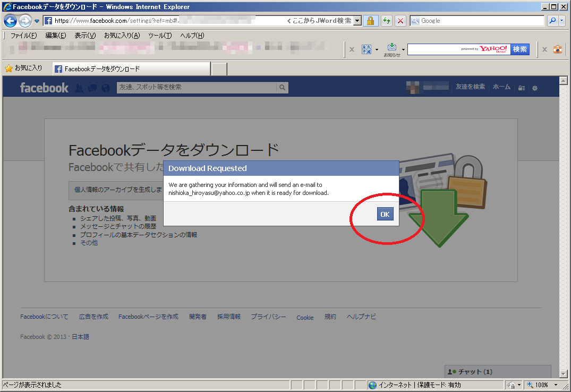
Task: Refresh the page with green arrows icon
Action: coord(386,21)
